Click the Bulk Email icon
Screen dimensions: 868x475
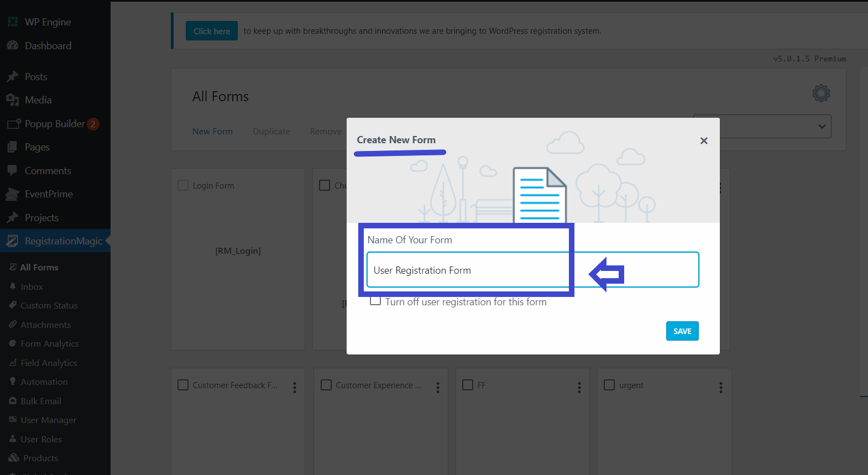[x=13, y=401]
